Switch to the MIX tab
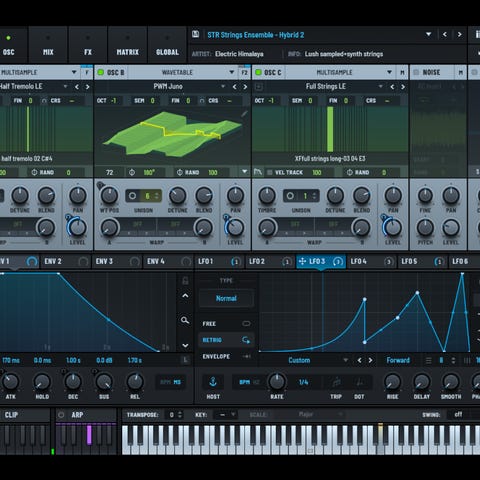This screenshot has width=480, height=480. (48, 46)
